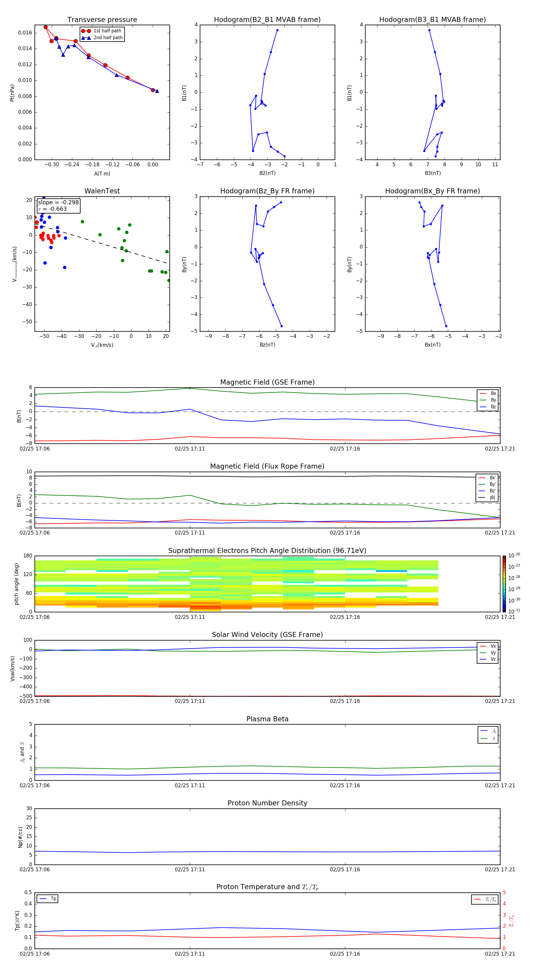Click 'Bx(nT)' axis label under hodogram

coord(432,345)
